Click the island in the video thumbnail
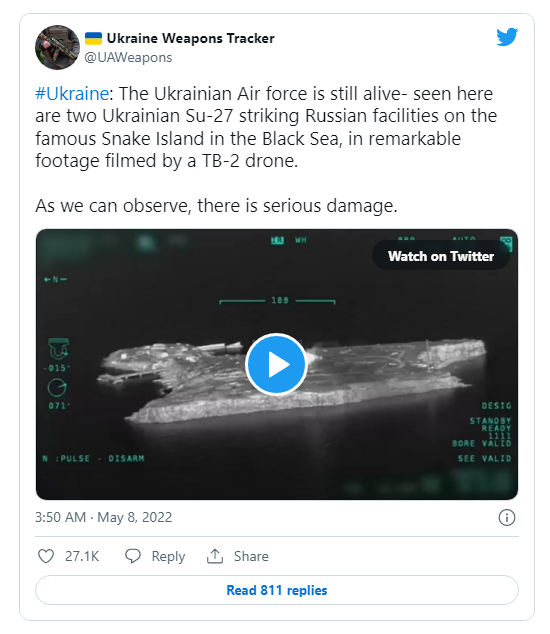 [291, 380]
